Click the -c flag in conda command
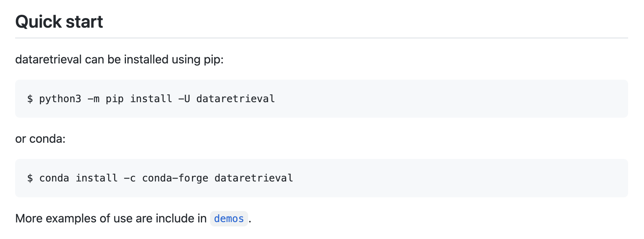Viewport: 644px width, 239px height. 130,178
